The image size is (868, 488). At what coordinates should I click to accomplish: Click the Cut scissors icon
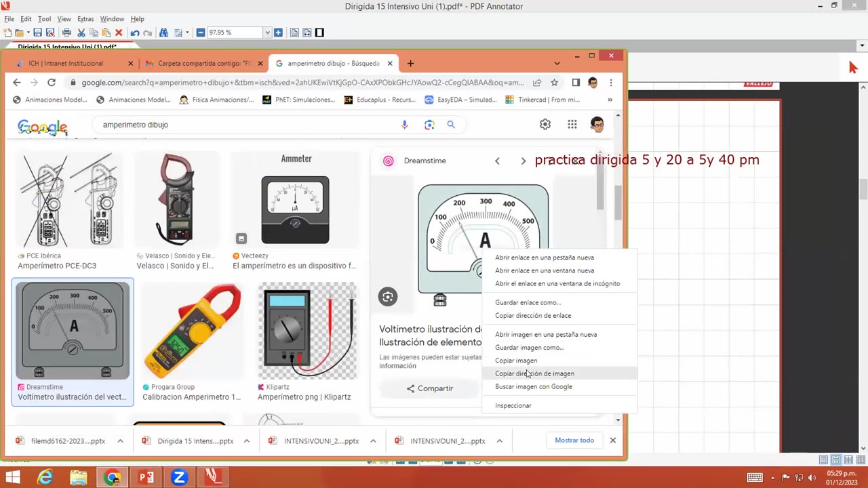[x=81, y=33]
